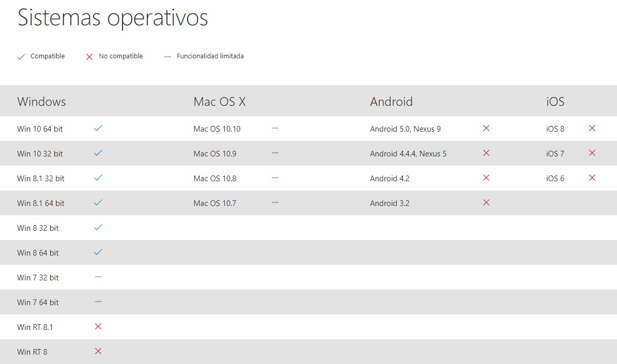Select the 'Win 8 32 bit' row text
The image size is (617, 364).
(x=38, y=228)
